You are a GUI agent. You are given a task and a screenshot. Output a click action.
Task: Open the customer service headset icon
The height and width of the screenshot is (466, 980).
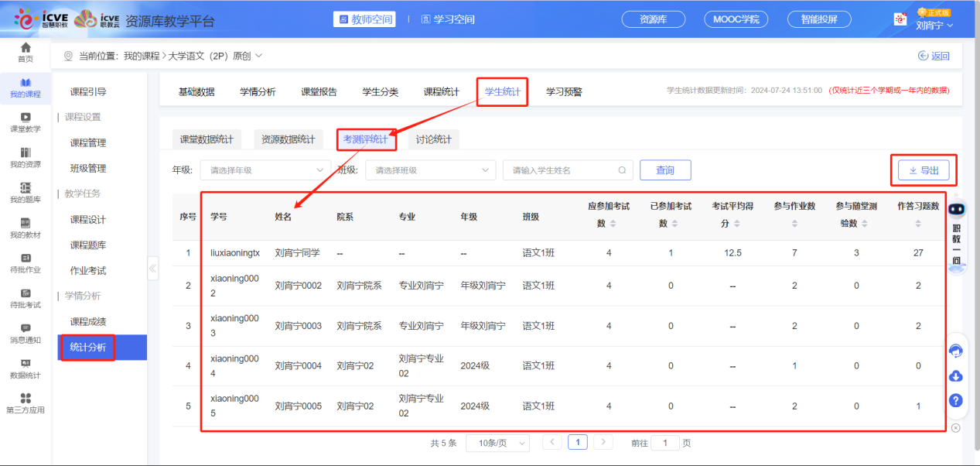(x=955, y=351)
